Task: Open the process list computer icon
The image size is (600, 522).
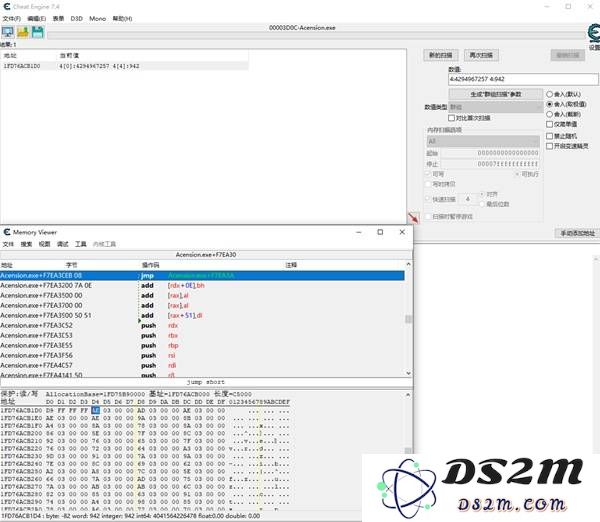Action: pyautogui.click(x=7, y=32)
